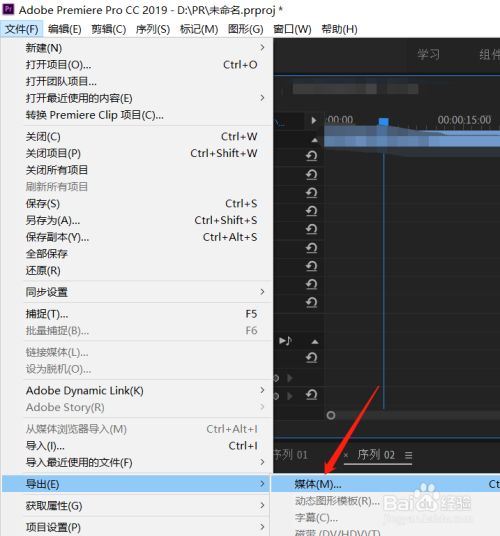Open the 剪辑(C) menu
The width and height of the screenshot is (500, 536).
point(109,29)
